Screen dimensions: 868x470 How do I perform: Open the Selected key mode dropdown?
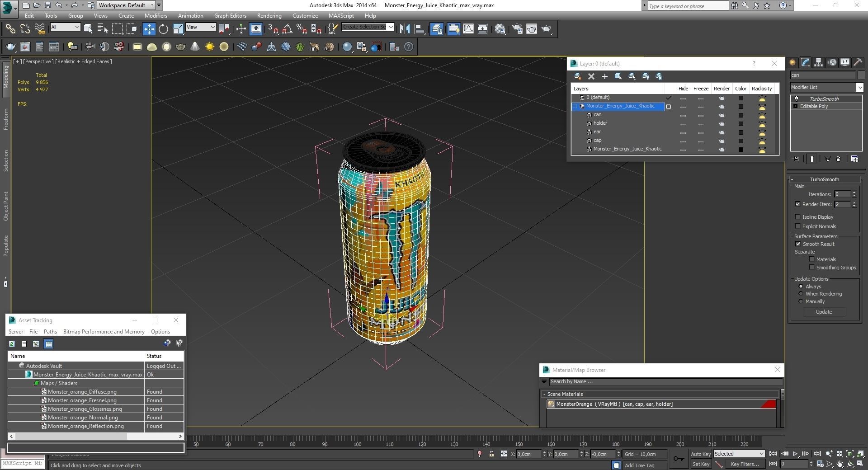pos(739,454)
